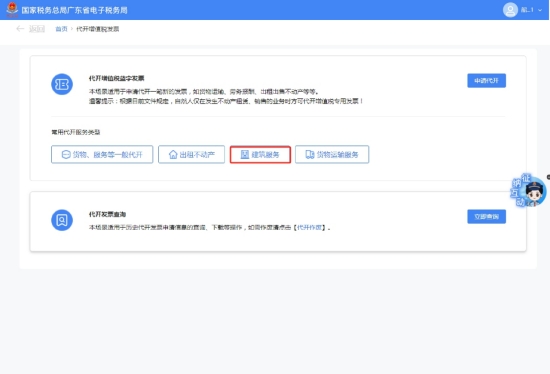Click the 国家税务总局广东省电子税务局 title
Screen dimensions: 550x374
(74, 10)
